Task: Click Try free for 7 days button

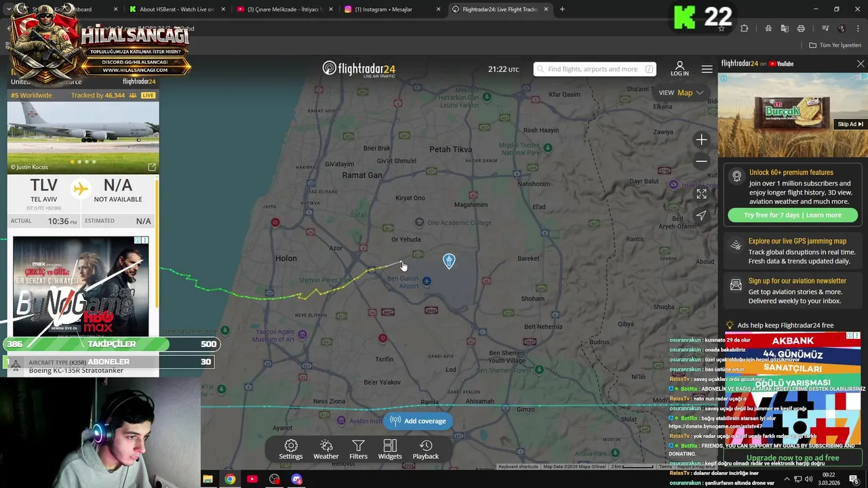Action: pyautogui.click(x=793, y=215)
